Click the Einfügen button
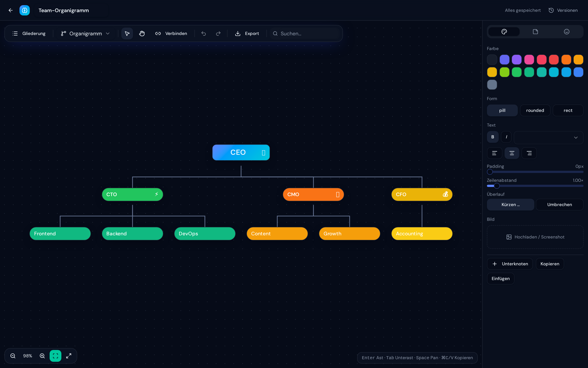The image size is (588, 368). click(501, 279)
